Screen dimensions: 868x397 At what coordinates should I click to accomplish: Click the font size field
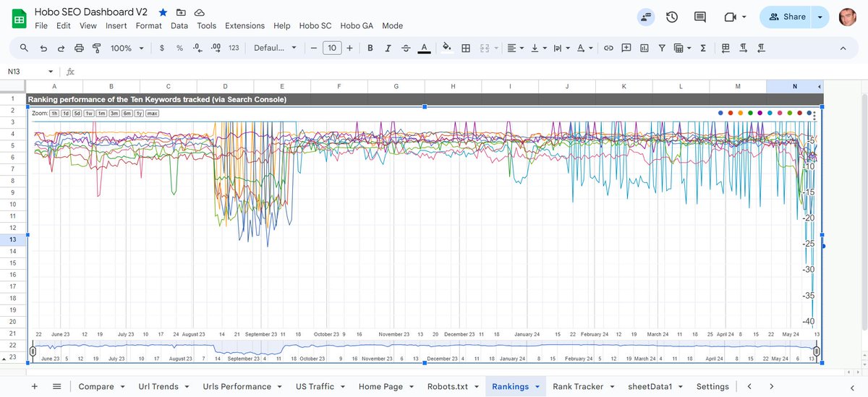point(331,48)
